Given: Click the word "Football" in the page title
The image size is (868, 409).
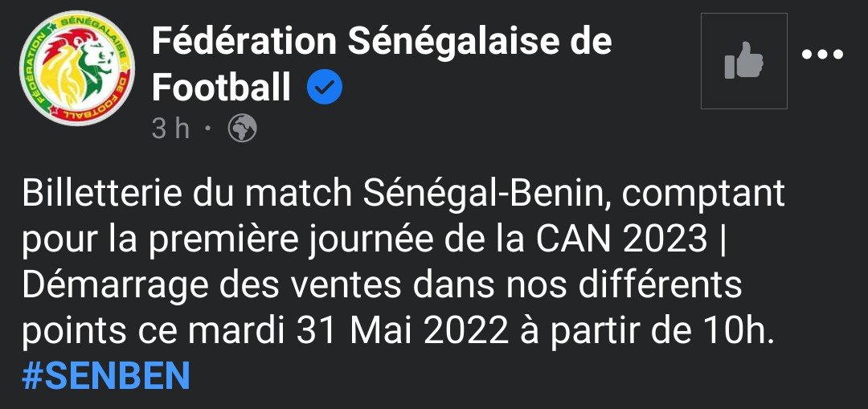Looking at the screenshot, I should pos(221,88).
